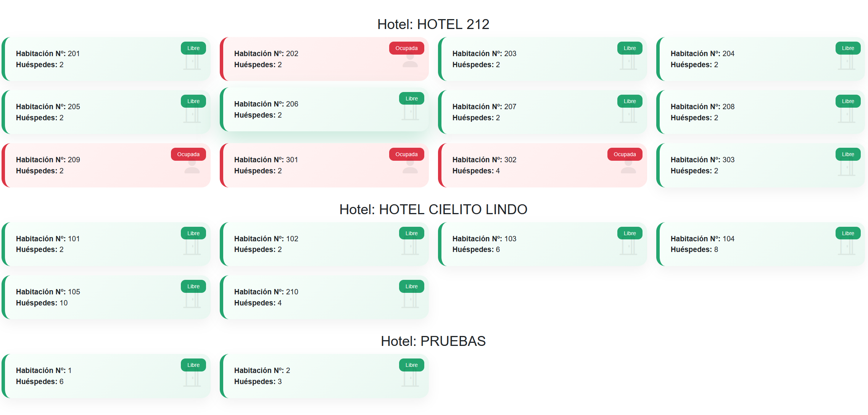Click the green status indicator on room 101
868x415 pixels.
pyautogui.click(x=193, y=233)
